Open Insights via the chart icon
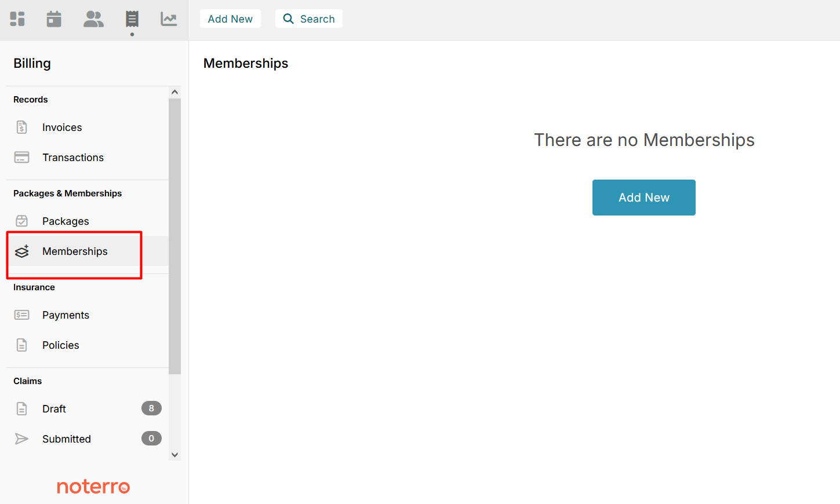Image resolution: width=840 pixels, height=504 pixels. (168, 19)
